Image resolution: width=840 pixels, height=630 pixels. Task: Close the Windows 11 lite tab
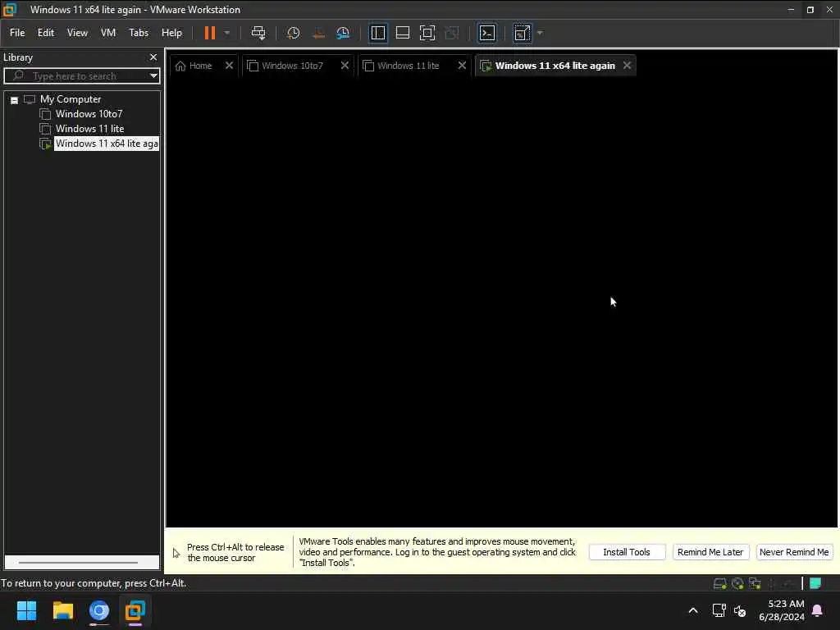point(462,66)
